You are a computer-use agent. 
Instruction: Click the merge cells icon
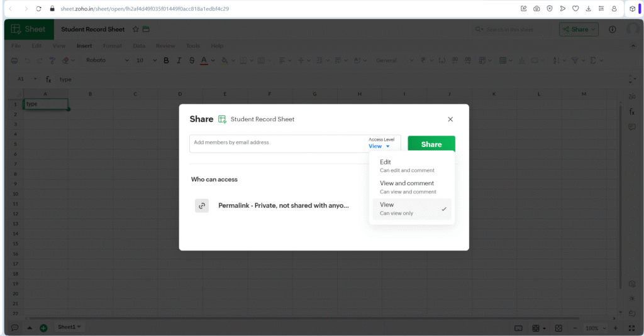[261, 60]
